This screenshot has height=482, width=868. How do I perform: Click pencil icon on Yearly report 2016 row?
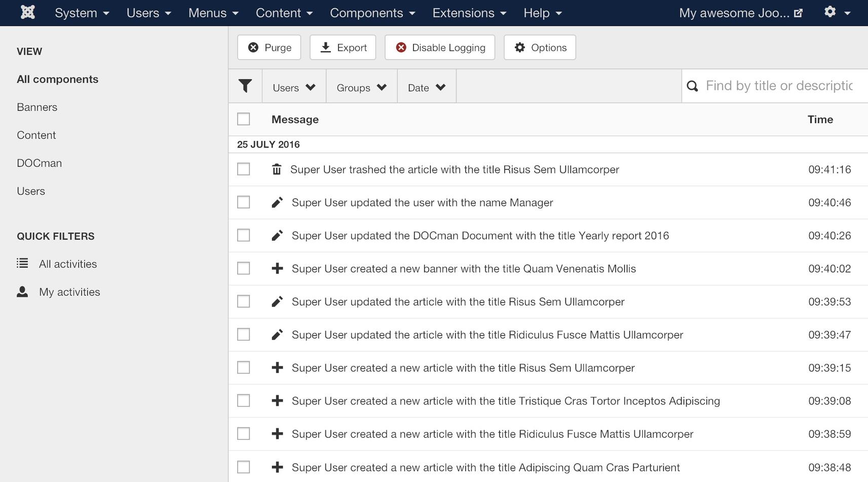pos(277,236)
